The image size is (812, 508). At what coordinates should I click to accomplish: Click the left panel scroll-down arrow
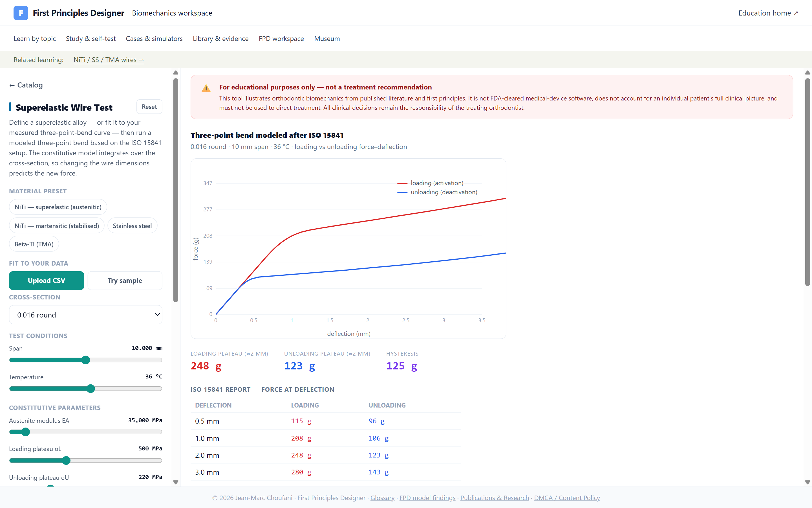(175, 482)
